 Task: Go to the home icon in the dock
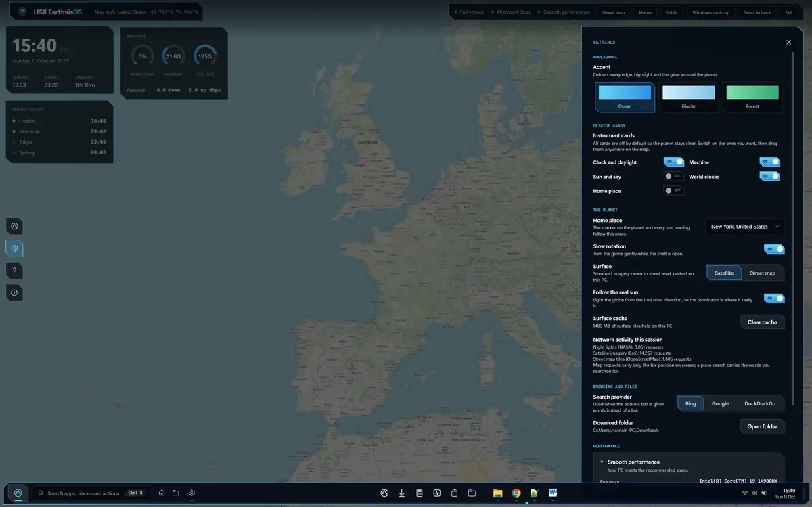[162, 493]
